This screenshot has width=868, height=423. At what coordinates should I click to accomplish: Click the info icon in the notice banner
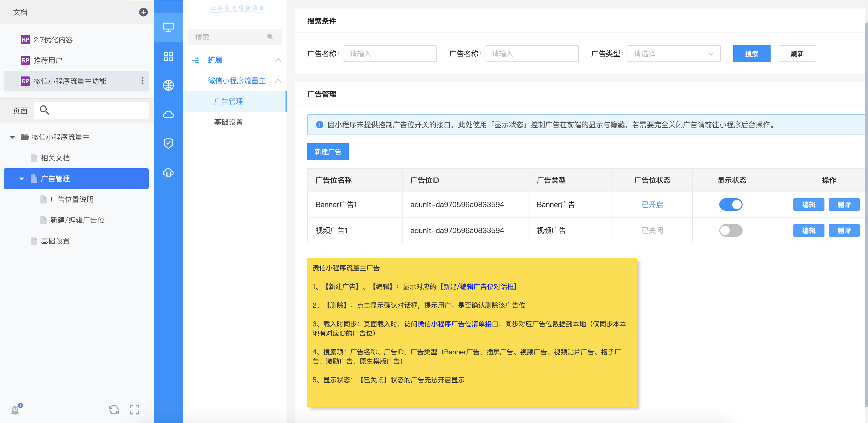(319, 125)
